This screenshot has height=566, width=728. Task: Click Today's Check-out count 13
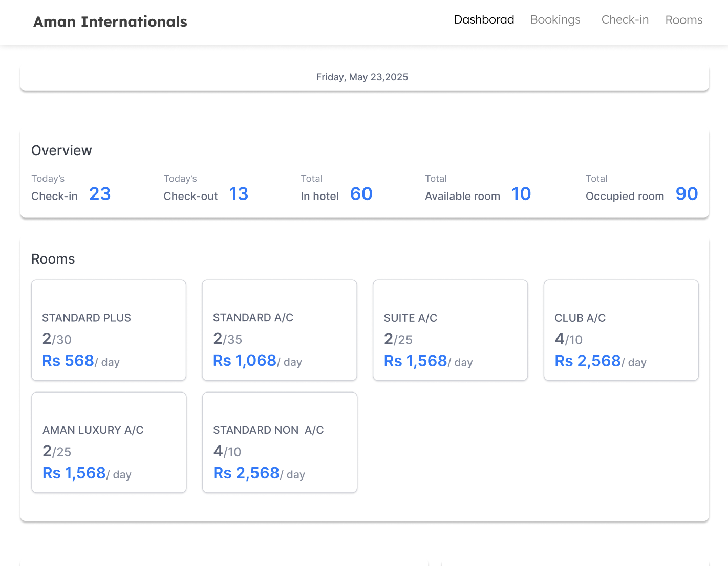tap(239, 194)
